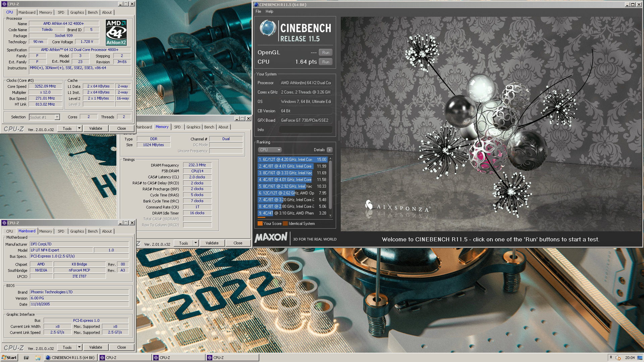Click the MAXON logo
Screen dimensions: 644x362
tap(271, 238)
